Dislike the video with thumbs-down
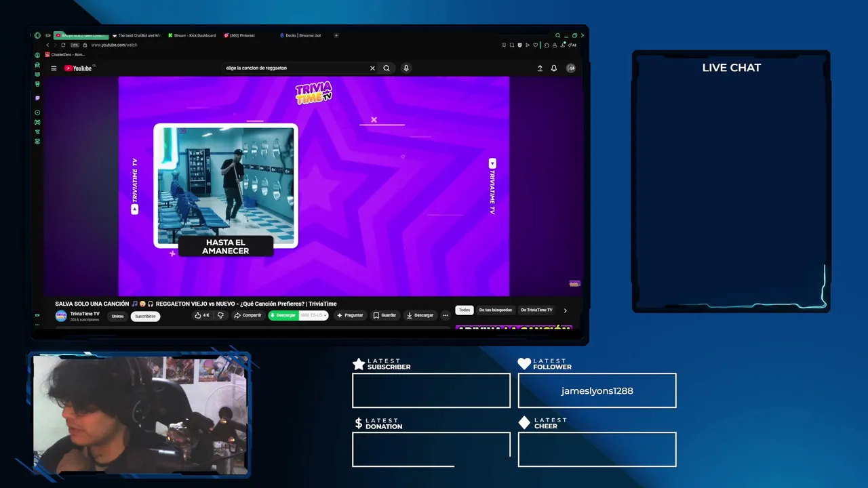This screenshot has width=868, height=488. 220,315
